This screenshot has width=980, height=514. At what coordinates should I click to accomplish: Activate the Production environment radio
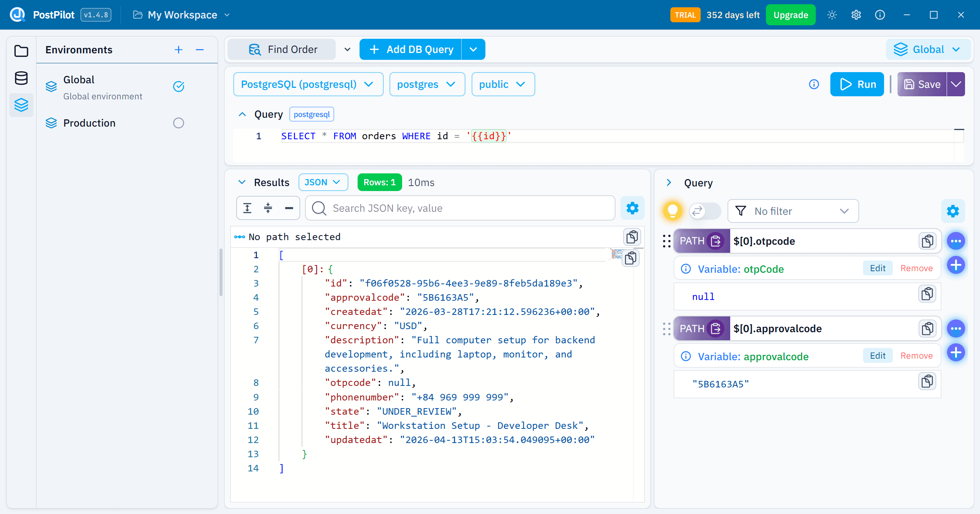point(178,123)
